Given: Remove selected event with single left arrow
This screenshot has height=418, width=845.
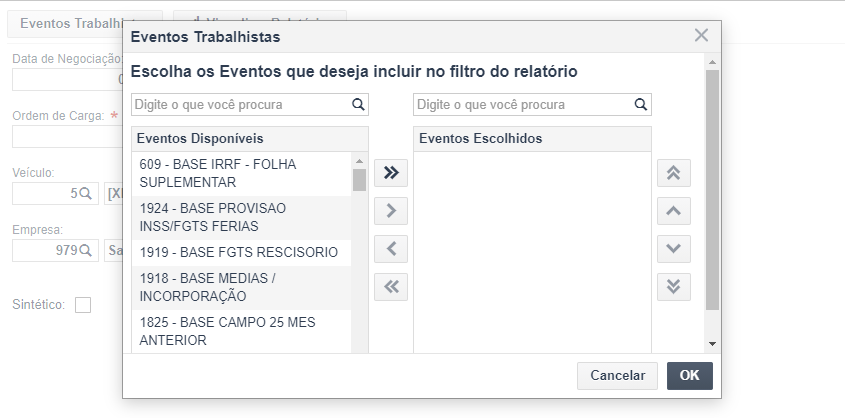Looking at the screenshot, I should 391,249.
